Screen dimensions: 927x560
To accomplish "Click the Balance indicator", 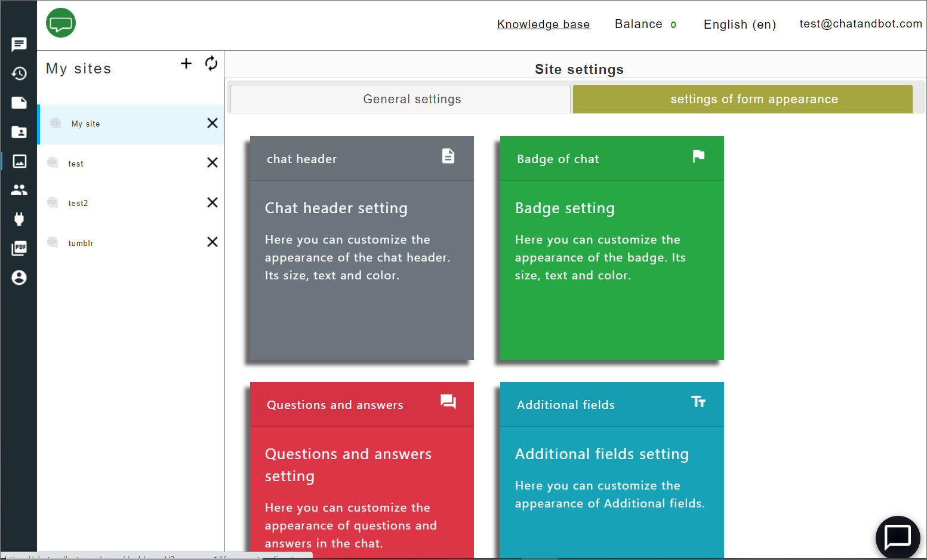I will [645, 24].
